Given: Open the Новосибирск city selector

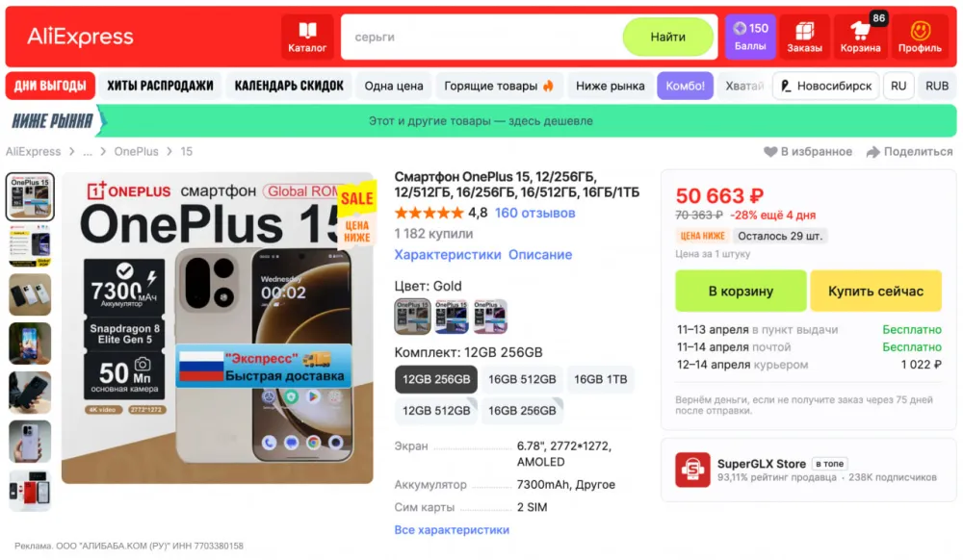Looking at the screenshot, I should [x=826, y=86].
